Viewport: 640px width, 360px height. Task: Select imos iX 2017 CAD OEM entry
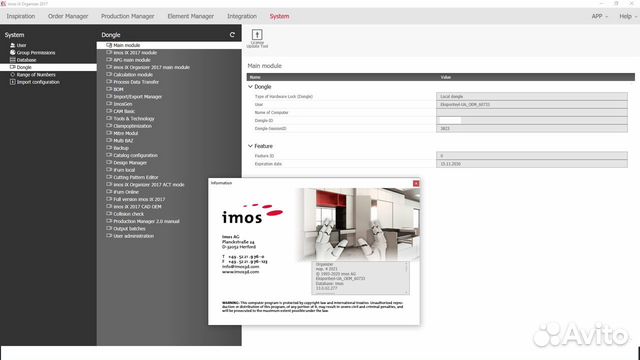[x=137, y=207]
